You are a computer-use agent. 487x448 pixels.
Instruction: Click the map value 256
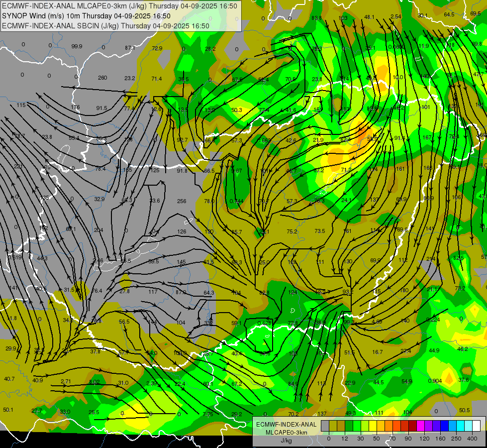coord(182,201)
